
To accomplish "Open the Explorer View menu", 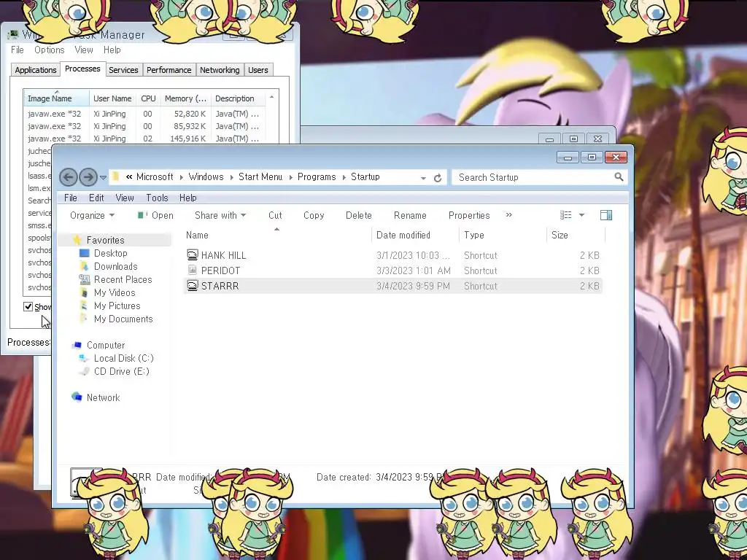I will tap(124, 198).
